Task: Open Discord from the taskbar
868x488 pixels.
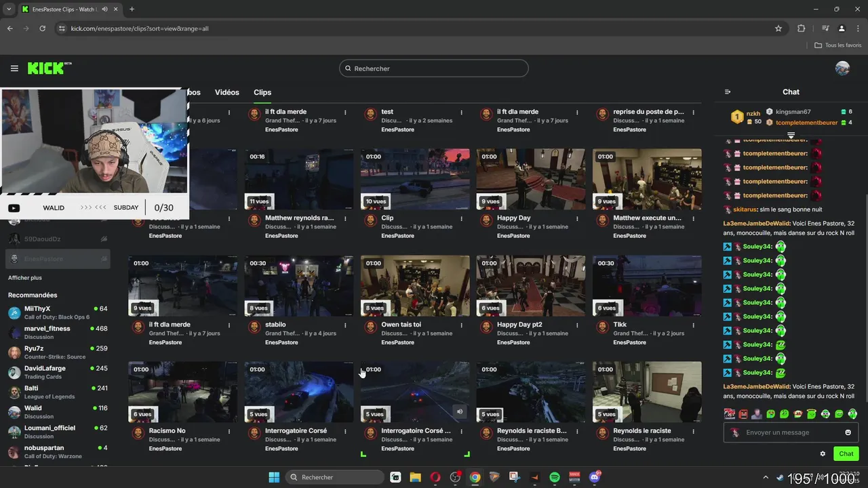Action: (595, 477)
